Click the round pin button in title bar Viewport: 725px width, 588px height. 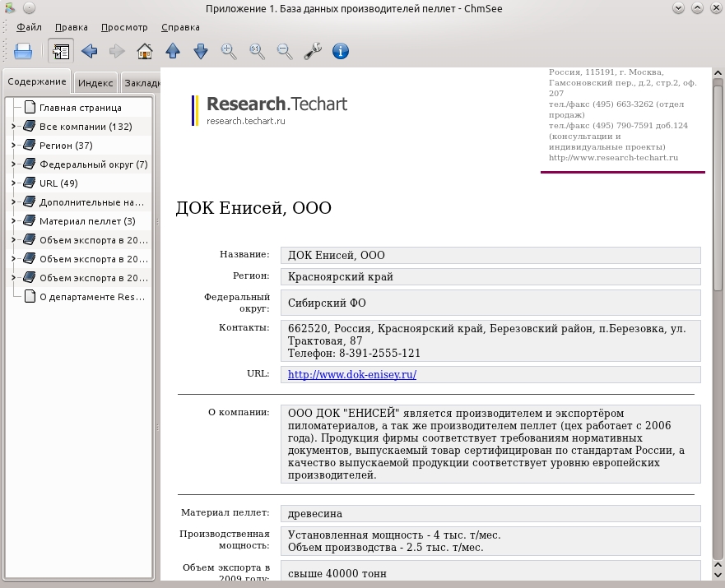[29, 8]
